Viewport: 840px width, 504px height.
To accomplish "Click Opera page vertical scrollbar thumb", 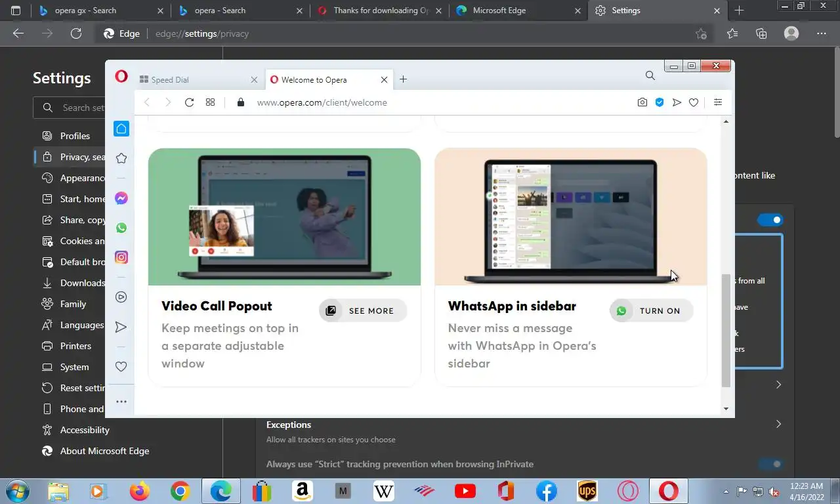I will (x=726, y=330).
